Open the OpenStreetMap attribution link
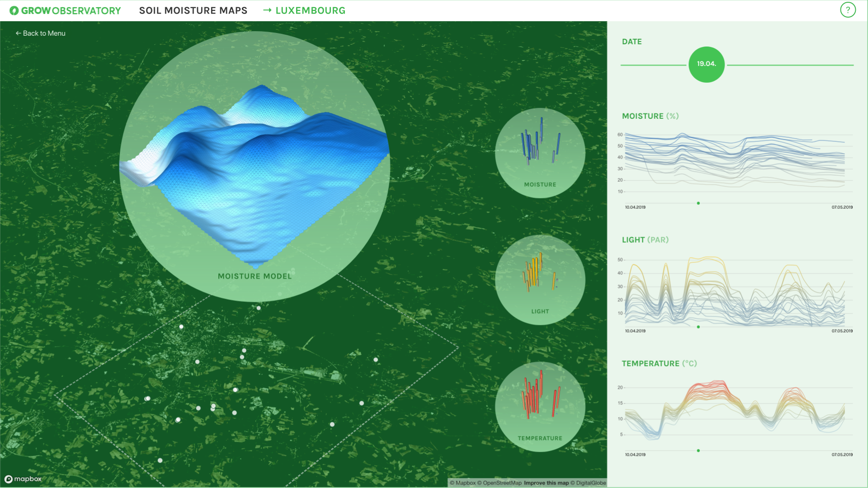Image resolution: width=868 pixels, height=488 pixels. 502,483
